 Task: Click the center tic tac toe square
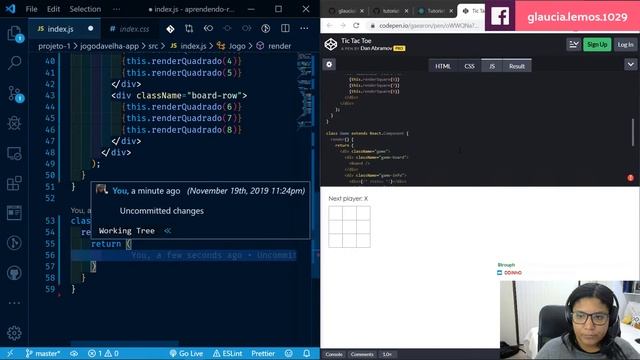click(349, 227)
